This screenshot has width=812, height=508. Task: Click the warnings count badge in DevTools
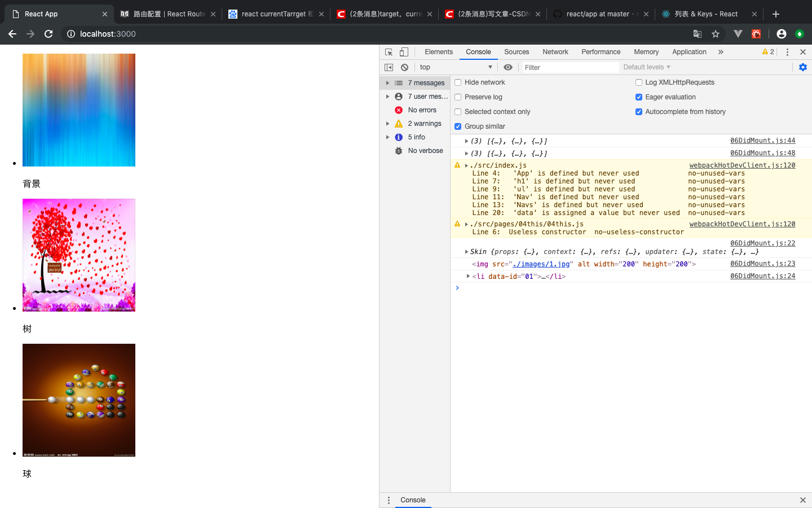(x=767, y=51)
